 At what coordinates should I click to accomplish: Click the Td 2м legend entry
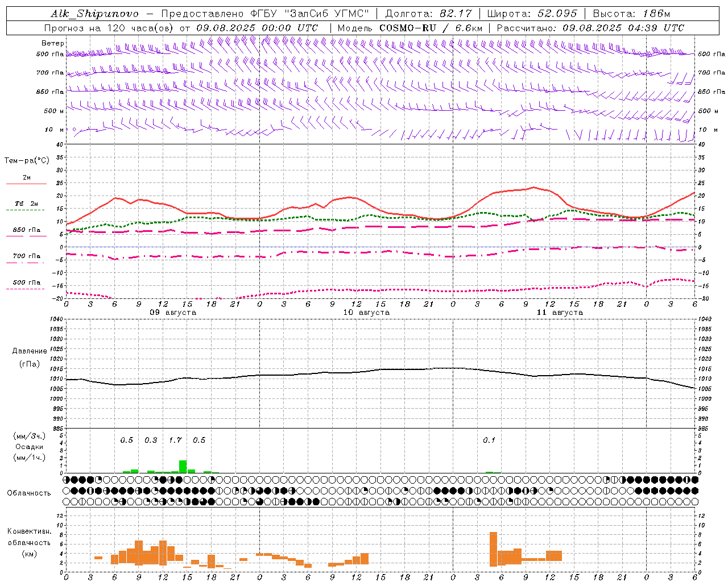26,203
